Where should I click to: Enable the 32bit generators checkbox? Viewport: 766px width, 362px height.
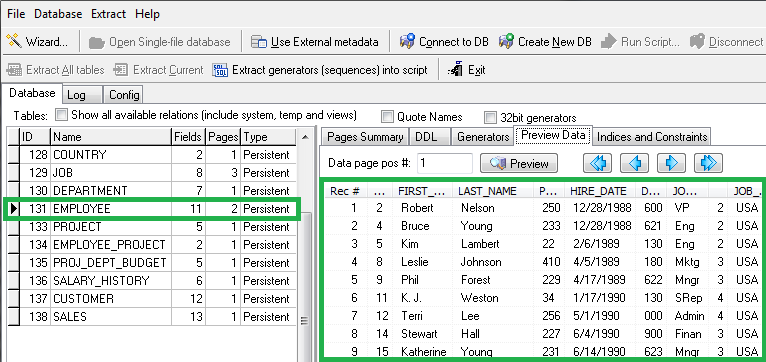point(490,117)
